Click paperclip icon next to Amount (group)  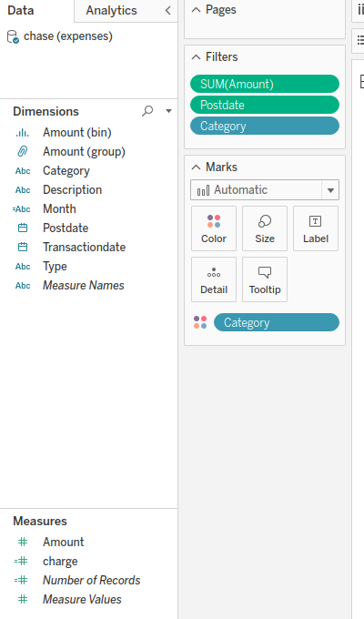(23, 152)
